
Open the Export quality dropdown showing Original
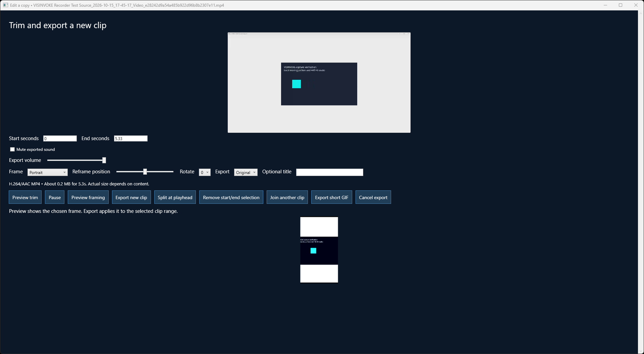(x=246, y=172)
